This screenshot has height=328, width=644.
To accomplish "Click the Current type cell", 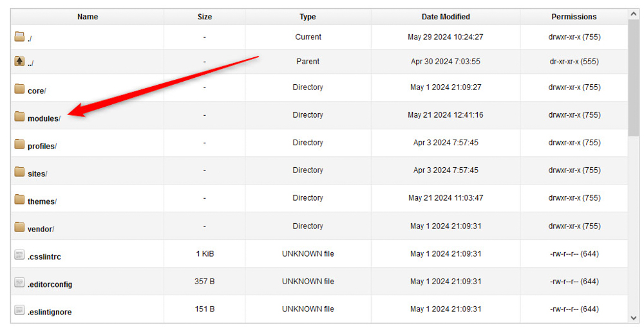I will [308, 37].
